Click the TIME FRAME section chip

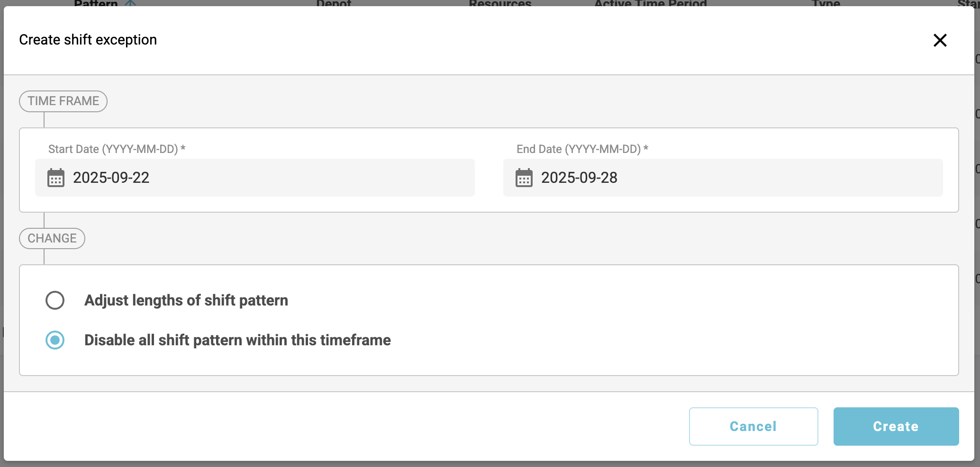(63, 101)
